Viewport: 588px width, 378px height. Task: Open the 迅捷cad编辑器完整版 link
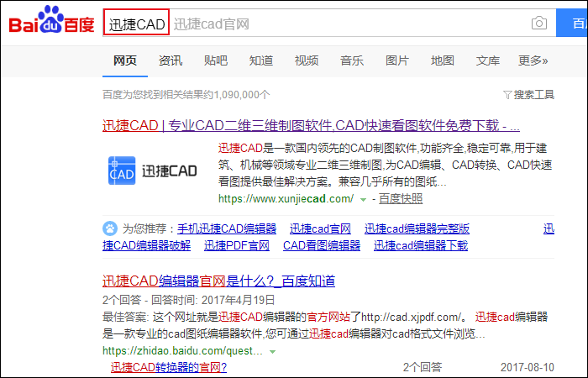[x=417, y=228]
